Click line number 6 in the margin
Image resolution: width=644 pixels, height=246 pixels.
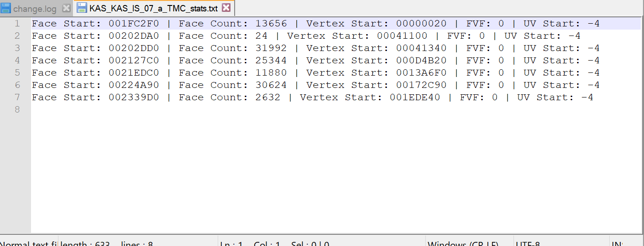(17, 85)
